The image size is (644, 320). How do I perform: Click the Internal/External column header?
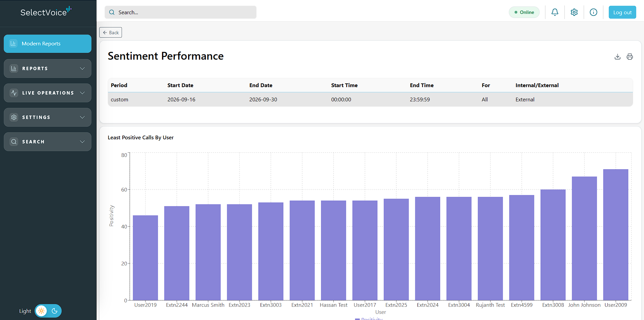(537, 85)
